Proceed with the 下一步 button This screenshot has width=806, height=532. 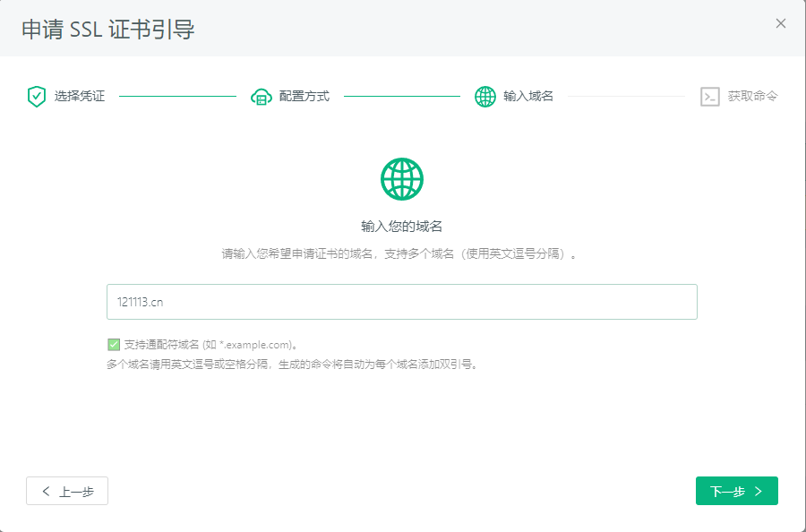(x=736, y=491)
